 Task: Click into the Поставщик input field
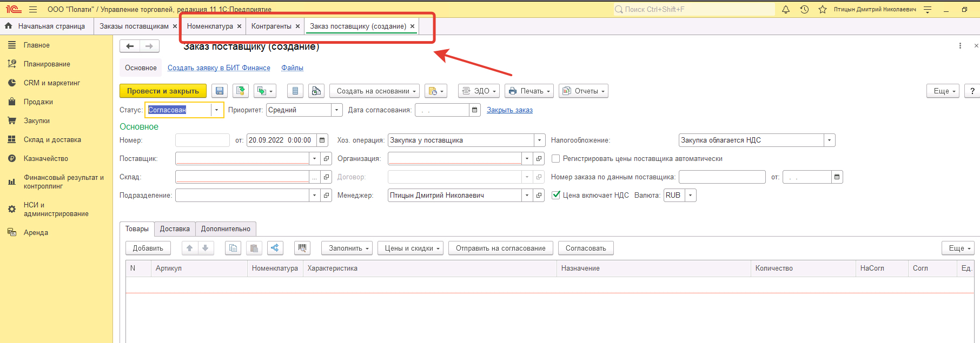242,159
